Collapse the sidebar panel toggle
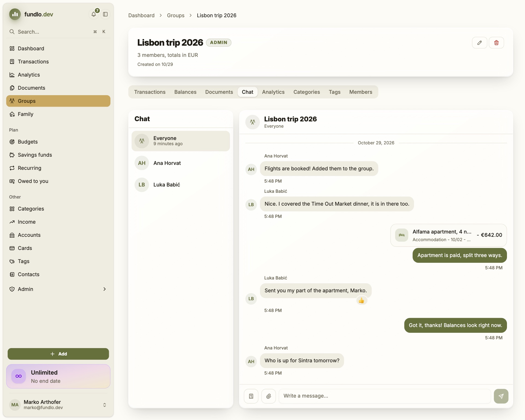 coord(105,14)
